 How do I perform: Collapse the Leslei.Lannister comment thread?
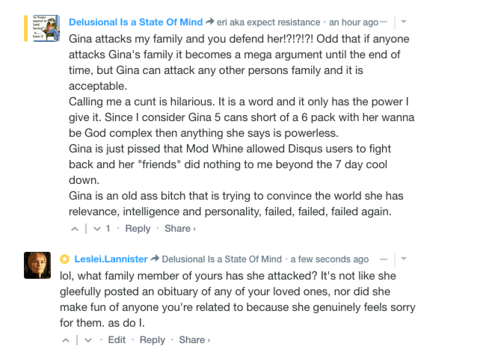point(384,259)
